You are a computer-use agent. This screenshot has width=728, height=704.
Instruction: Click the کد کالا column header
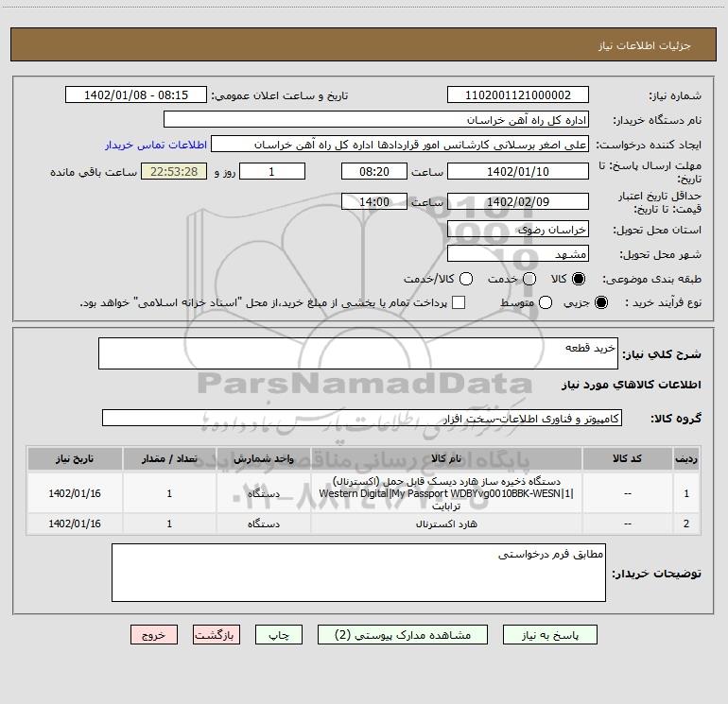(627, 458)
